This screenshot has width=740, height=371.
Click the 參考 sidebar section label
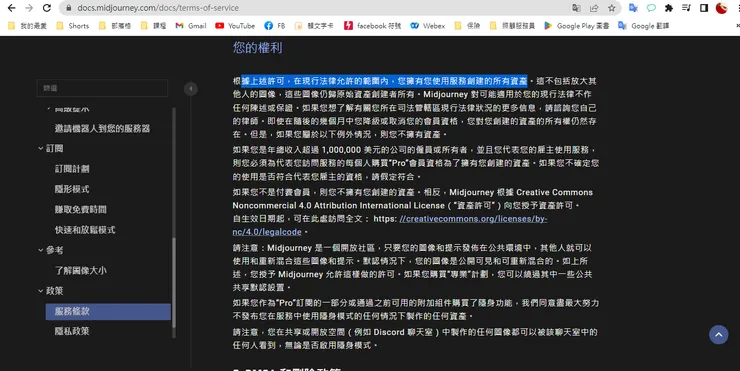[x=55, y=251]
